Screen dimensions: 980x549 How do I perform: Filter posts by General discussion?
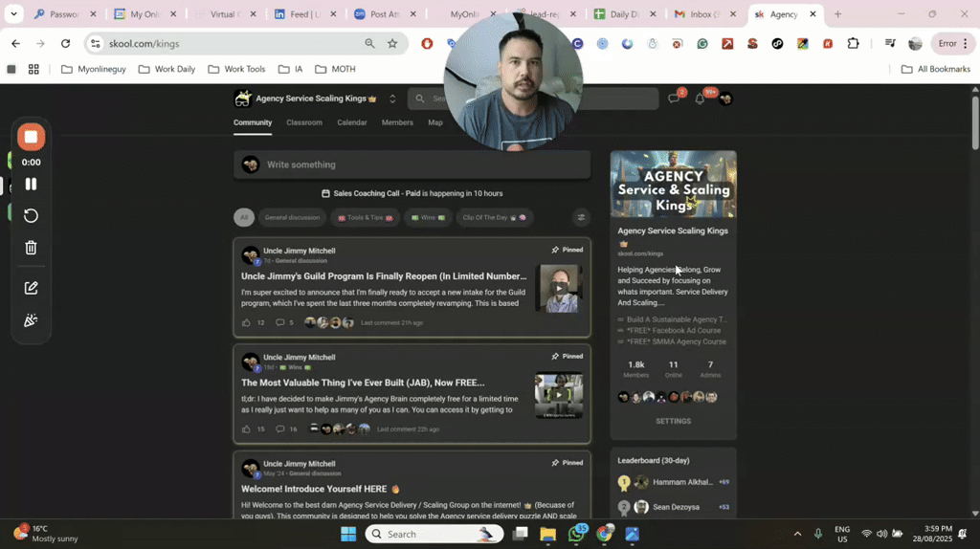click(x=292, y=217)
